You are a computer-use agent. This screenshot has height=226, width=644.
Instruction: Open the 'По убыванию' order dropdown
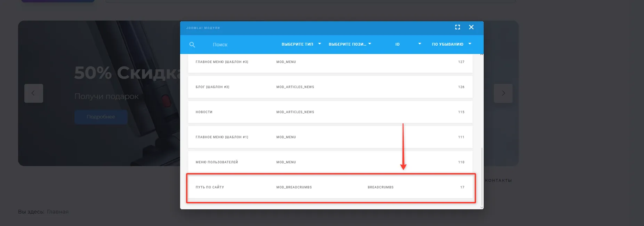pos(451,44)
